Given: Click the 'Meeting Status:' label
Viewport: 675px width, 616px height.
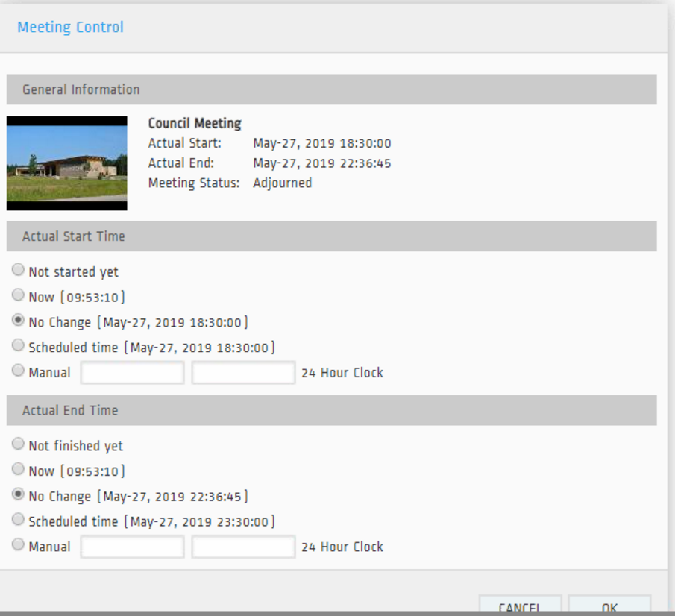Looking at the screenshot, I should 194,183.
